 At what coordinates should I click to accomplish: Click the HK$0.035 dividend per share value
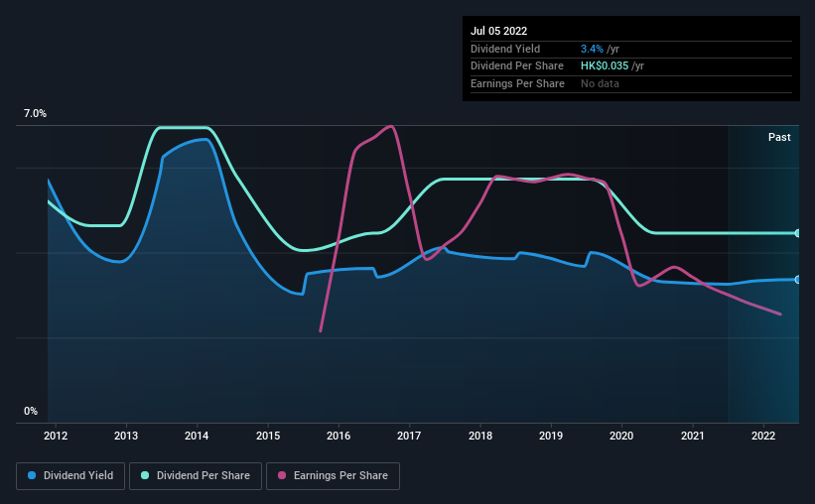coord(605,66)
